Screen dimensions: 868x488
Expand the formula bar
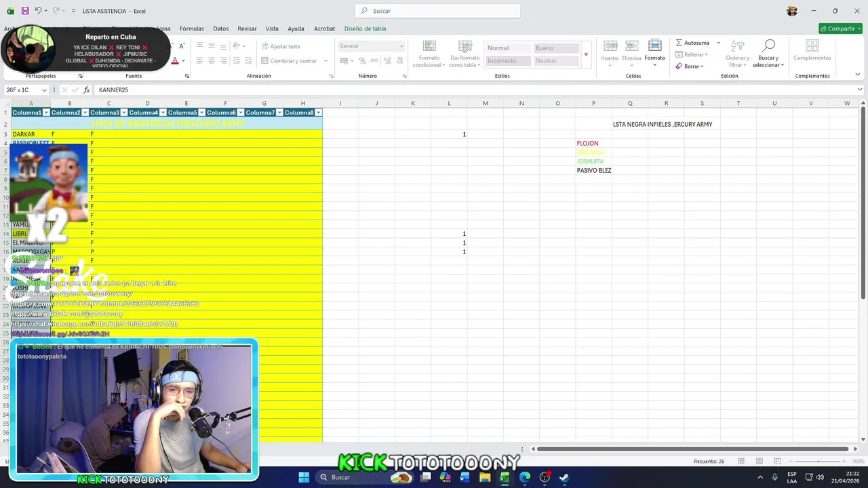click(860, 89)
